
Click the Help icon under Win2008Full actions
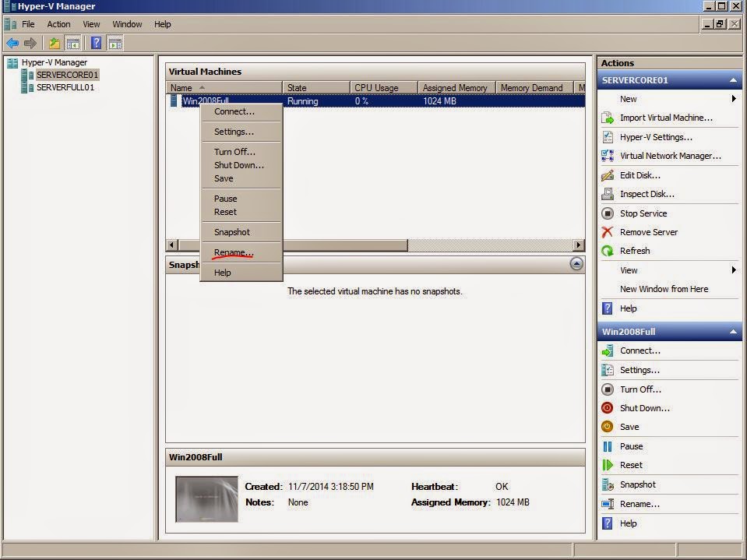pyautogui.click(x=608, y=523)
